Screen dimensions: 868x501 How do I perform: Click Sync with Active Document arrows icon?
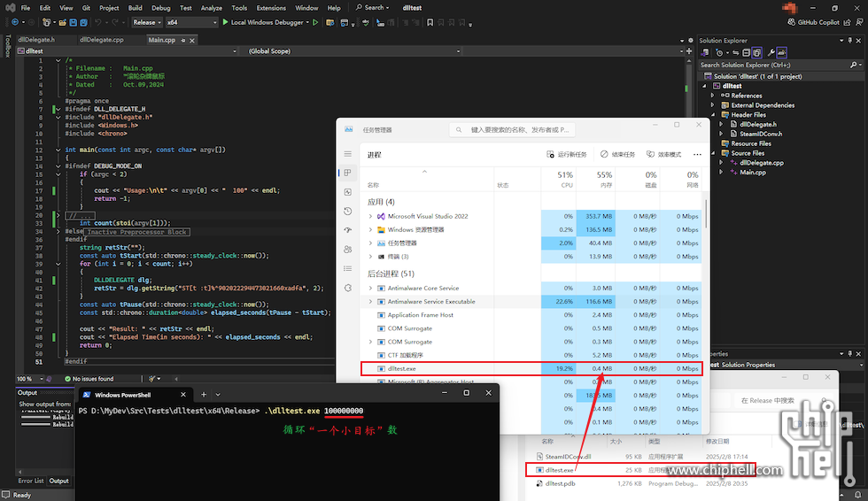coord(736,53)
